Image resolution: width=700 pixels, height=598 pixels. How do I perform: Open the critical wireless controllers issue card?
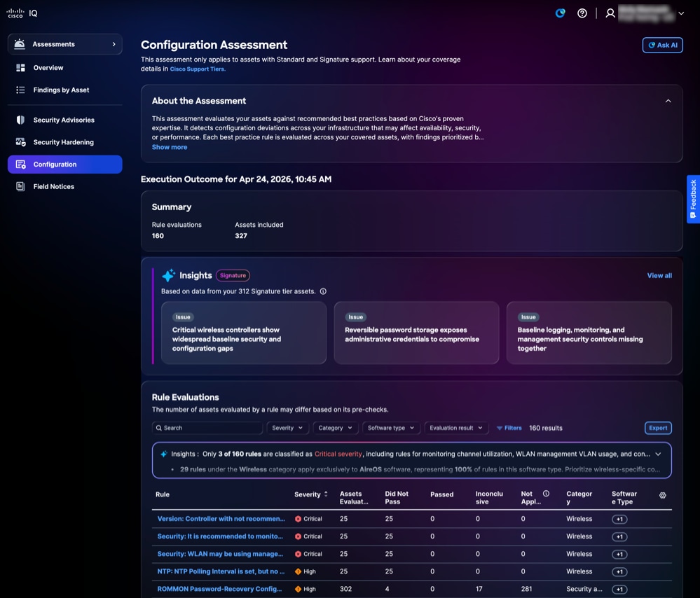click(x=244, y=333)
